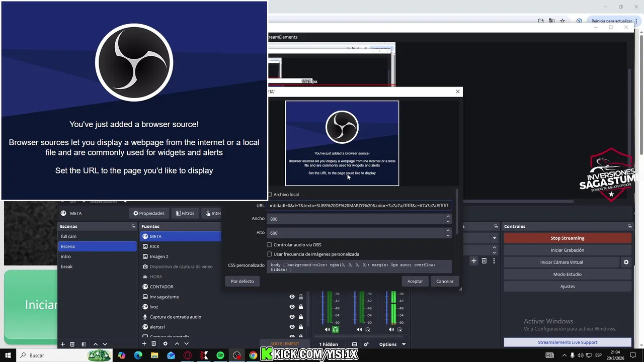Toggle lock on 'Captura de entrada audio'
Screen dimensions: 644x362
pyautogui.click(x=301, y=317)
